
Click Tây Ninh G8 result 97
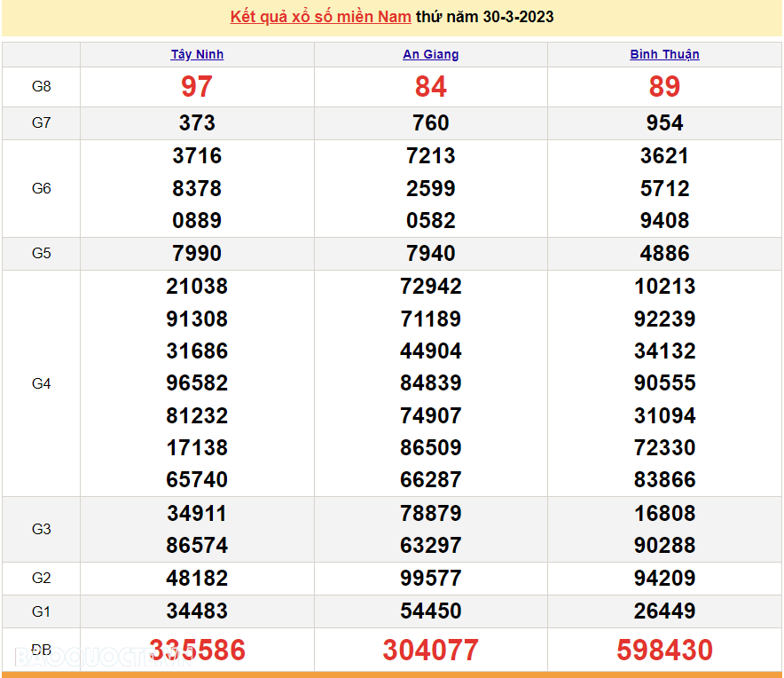click(x=197, y=87)
